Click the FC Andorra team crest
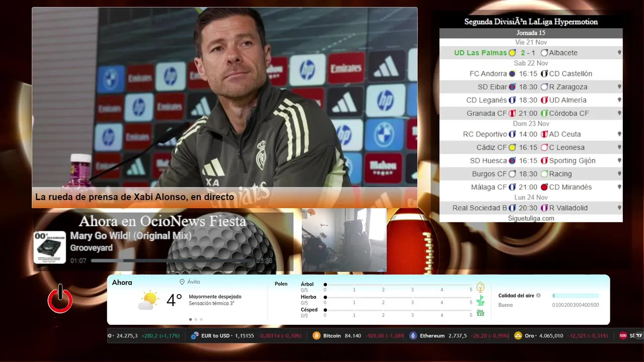Viewport: 644px width, 362px height. tap(512, 73)
